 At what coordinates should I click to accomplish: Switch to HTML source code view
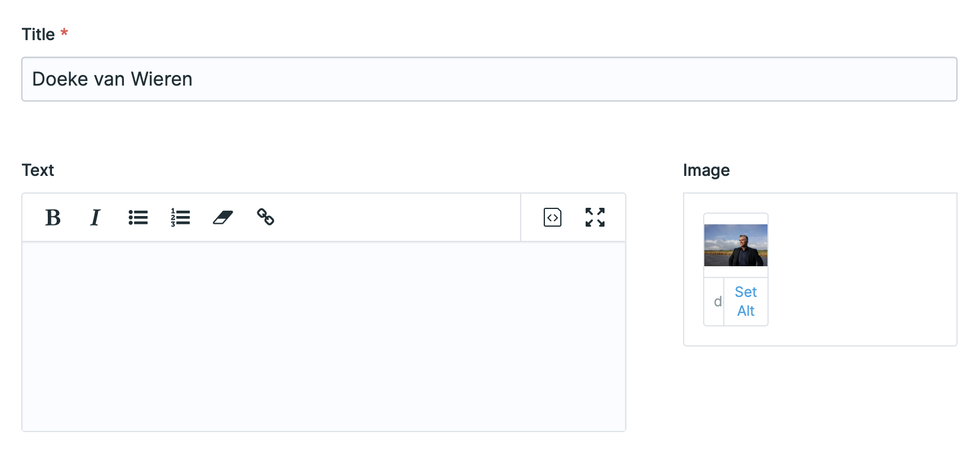551,217
